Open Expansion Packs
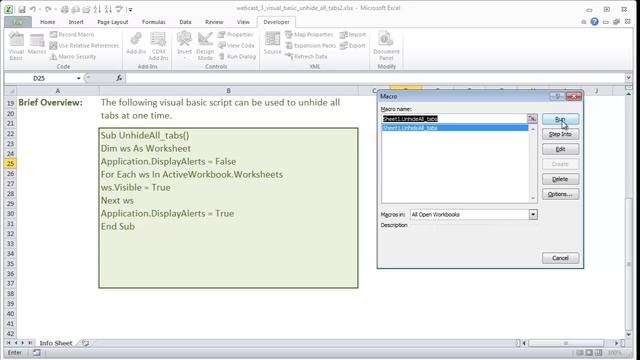640x360 pixels. [310, 45]
